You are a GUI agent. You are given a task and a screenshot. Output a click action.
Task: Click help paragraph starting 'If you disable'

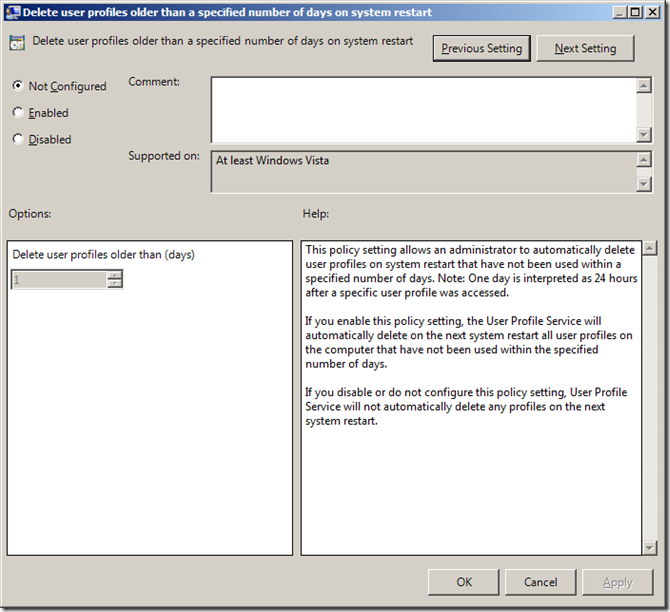tap(466, 406)
